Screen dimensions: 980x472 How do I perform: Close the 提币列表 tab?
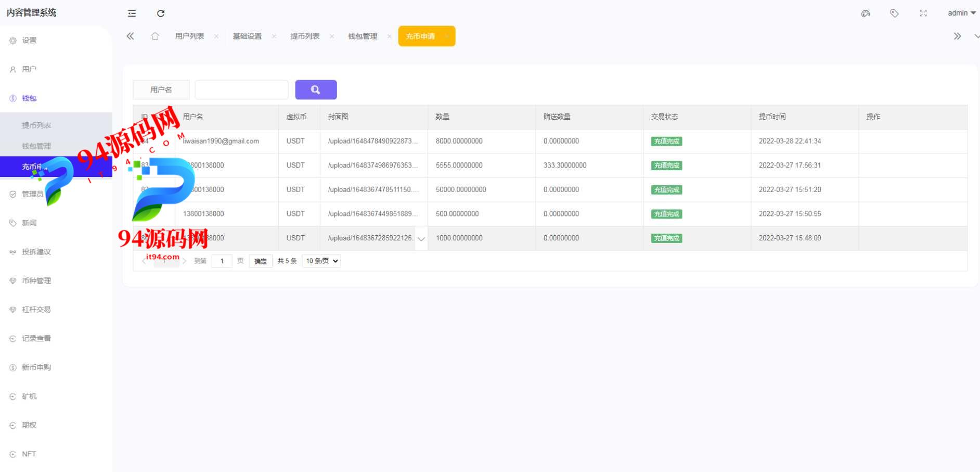[332, 36]
